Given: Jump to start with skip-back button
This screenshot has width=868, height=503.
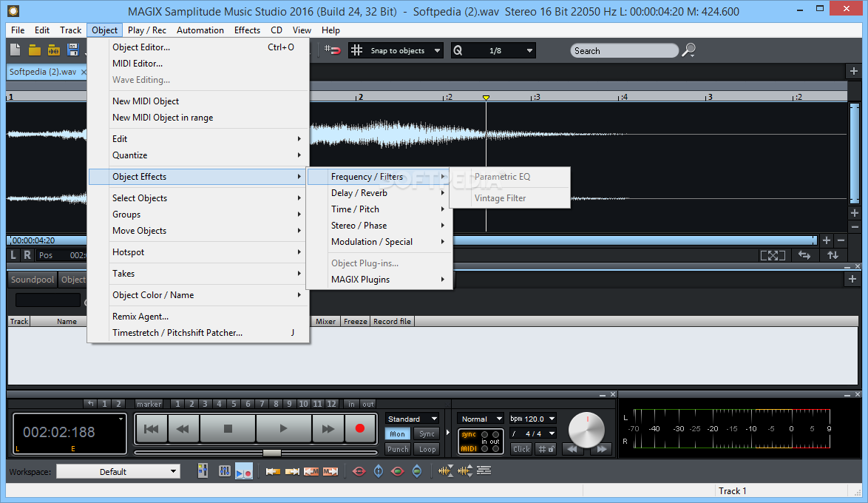Looking at the screenshot, I should click(151, 428).
